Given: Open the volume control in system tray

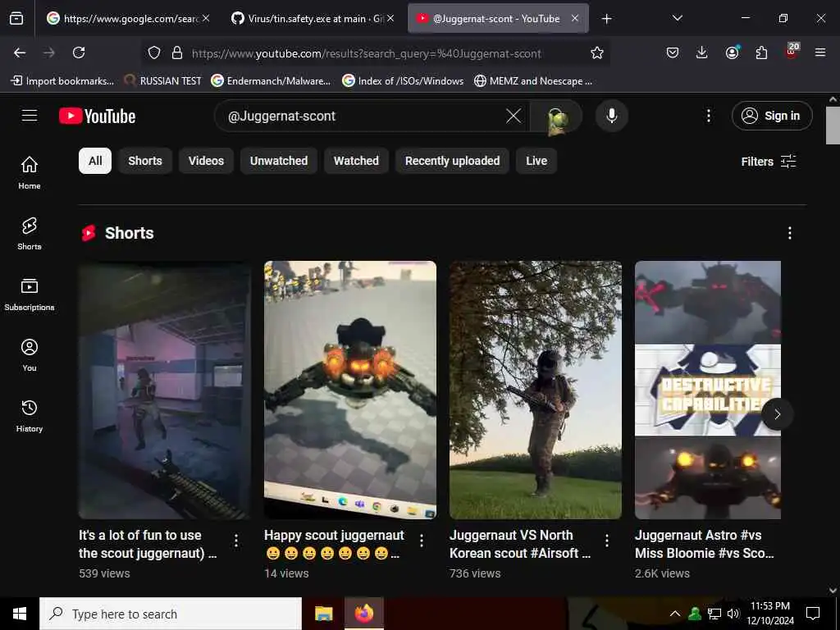Looking at the screenshot, I should click(x=733, y=614).
